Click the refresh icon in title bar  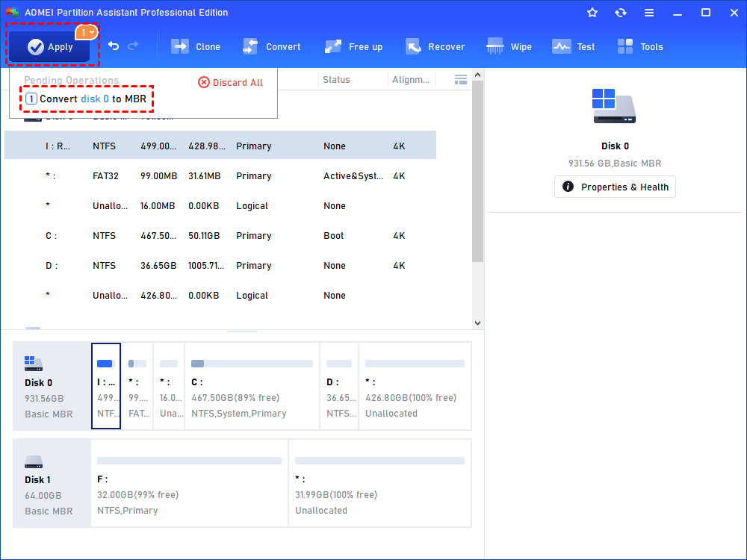point(620,13)
